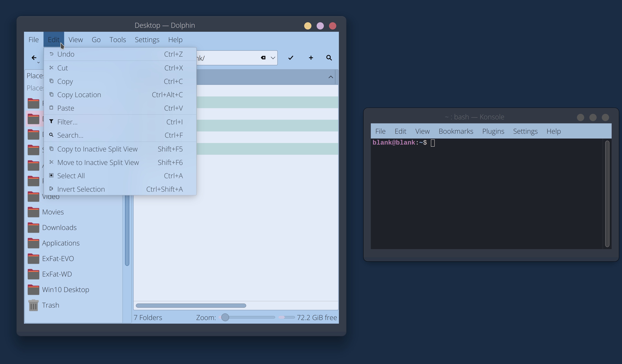Click '72.2 GiB free' status text
Viewport: 622px width, 364px height.
317,318
